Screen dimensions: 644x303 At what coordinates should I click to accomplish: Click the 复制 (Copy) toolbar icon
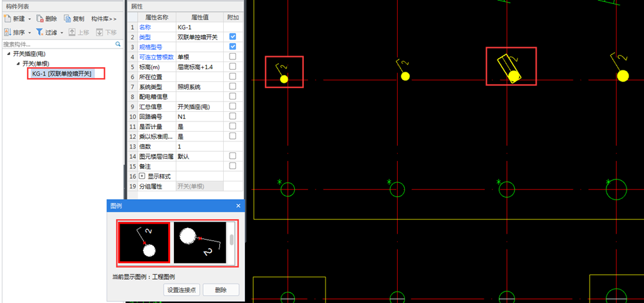coord(67,19)
